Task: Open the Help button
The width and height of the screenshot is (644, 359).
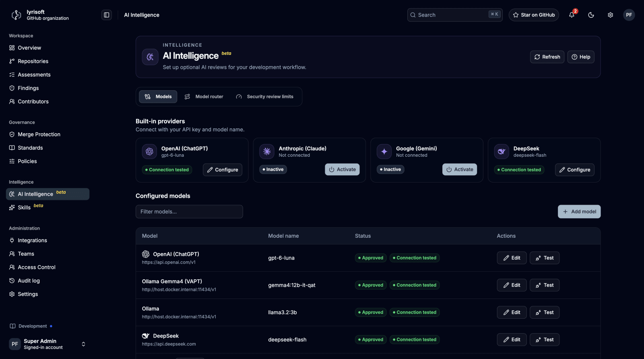Action: (581, 57)
